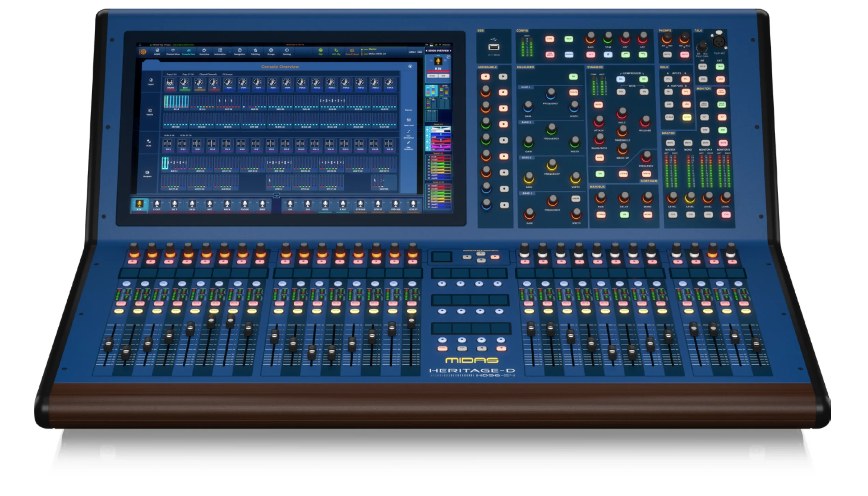Viewport: 868px width, 496px height.
Task: Tap the Gain Reduction icon in Console Overview
Action: click(x=408, y=145)
